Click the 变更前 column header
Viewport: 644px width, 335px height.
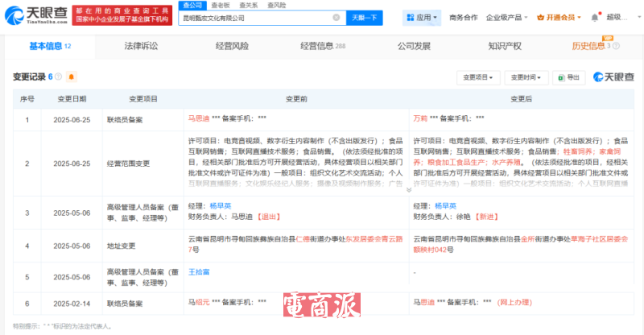[x=296, y=99]
